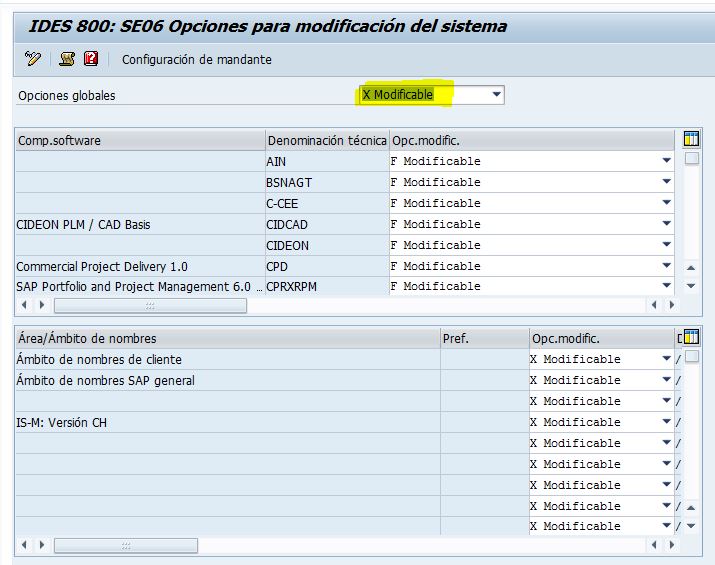Open modification dropdown for CIDCAD component

pyautogui.click(x=666, y=224)
